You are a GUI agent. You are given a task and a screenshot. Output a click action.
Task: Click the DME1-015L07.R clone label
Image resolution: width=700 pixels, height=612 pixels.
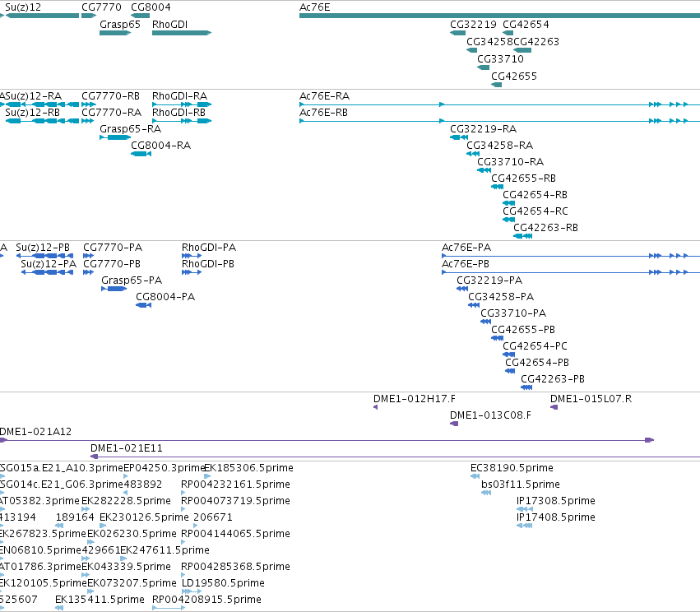tap(591, 399)
